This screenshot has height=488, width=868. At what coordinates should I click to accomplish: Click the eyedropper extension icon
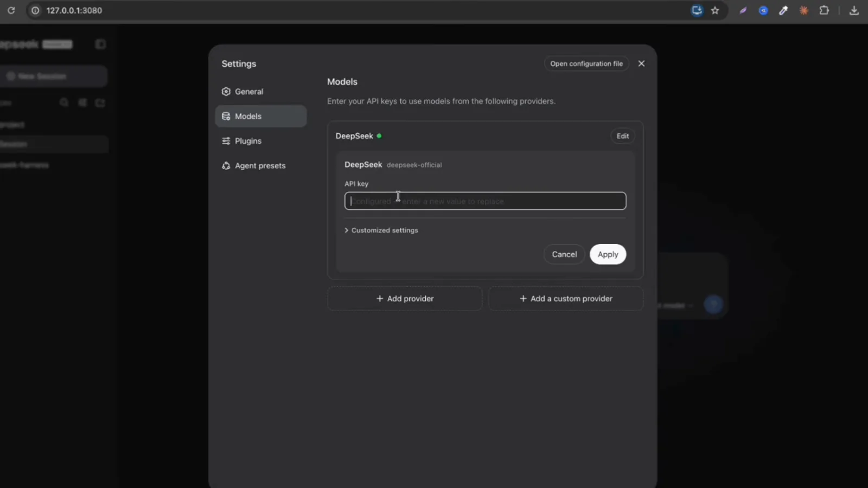(x=783, y=10)
